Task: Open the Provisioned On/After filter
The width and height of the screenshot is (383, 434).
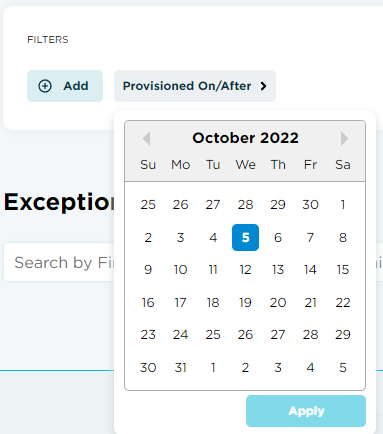Action: [x=195, y=86]
